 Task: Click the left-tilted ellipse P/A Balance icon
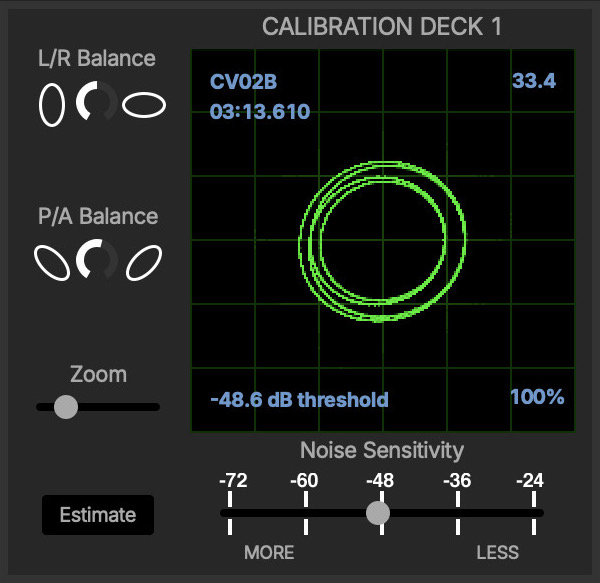click(x=52, y=261)
